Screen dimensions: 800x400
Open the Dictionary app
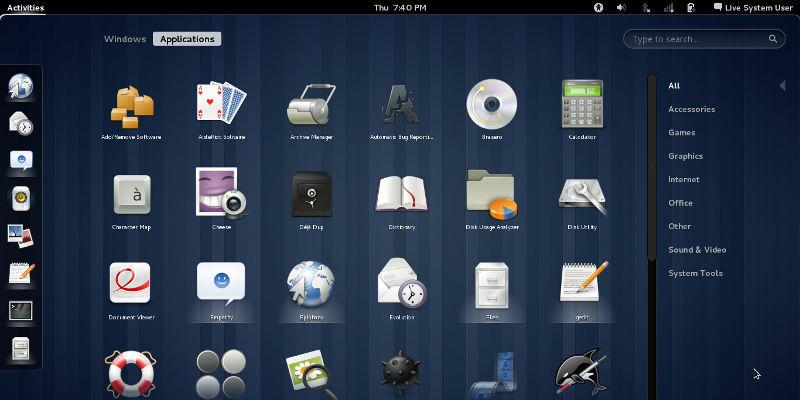401,193
